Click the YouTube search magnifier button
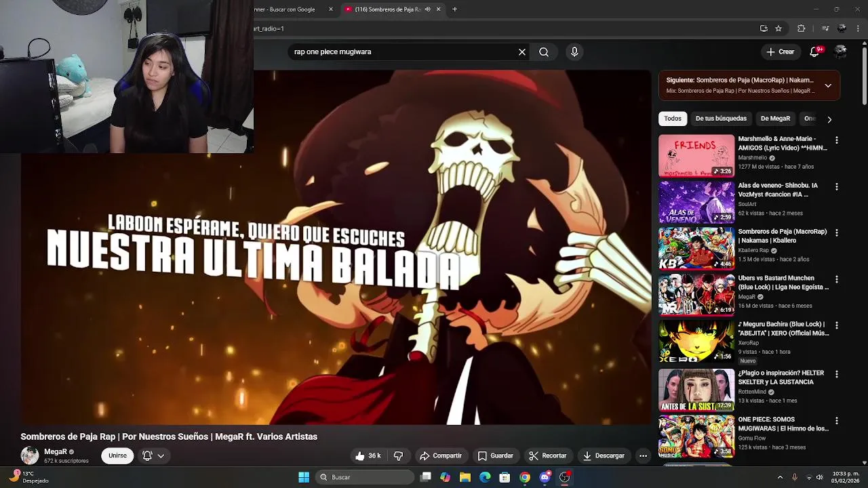Viewport: 868px width, 488px height. click(x=544, y=52)
